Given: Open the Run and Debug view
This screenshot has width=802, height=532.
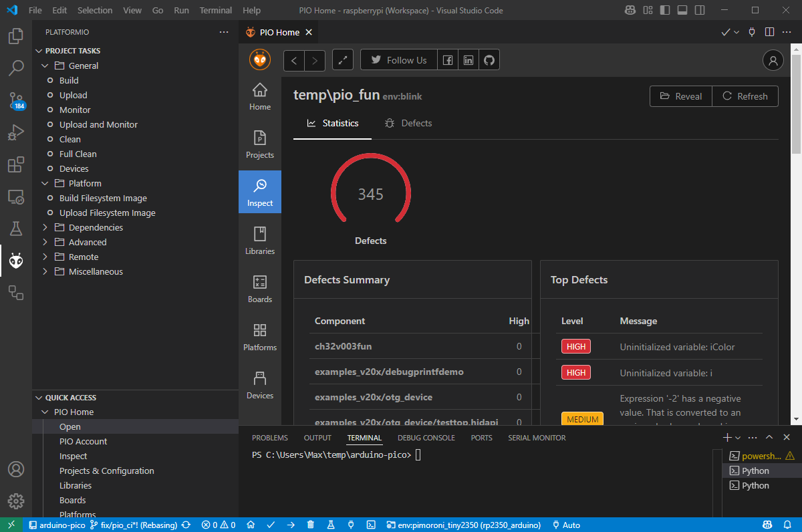Looking at the screenshot, I should pos(16,132).
